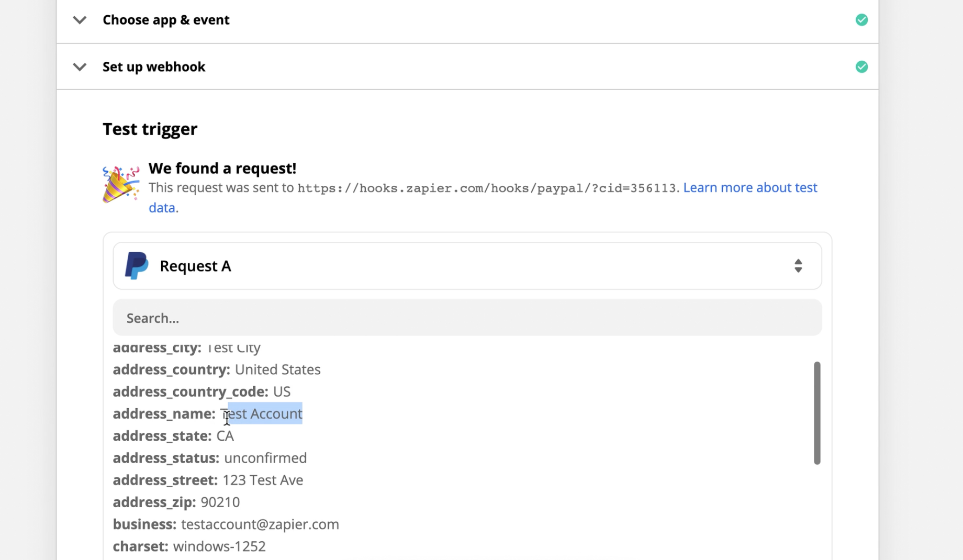Click the party popper celebration icon
Viewport: 963px width, 560px height.
121,184
